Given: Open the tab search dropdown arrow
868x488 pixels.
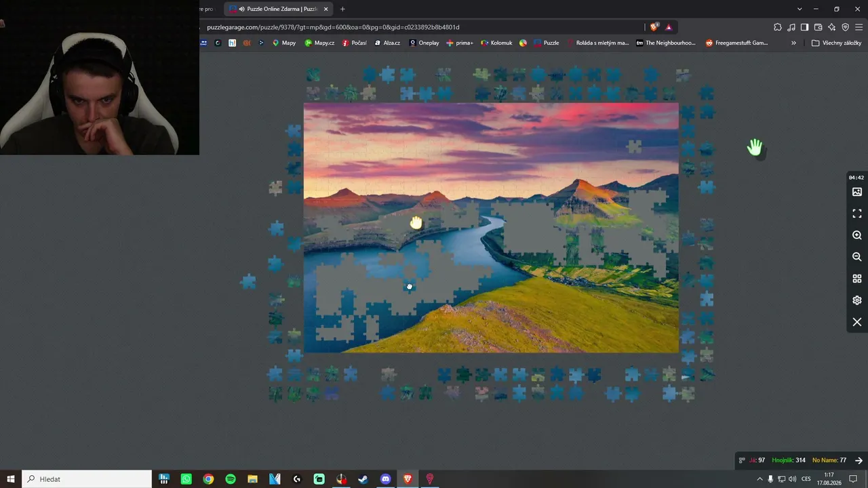Looking at the screenshot, I should point(800,9).
